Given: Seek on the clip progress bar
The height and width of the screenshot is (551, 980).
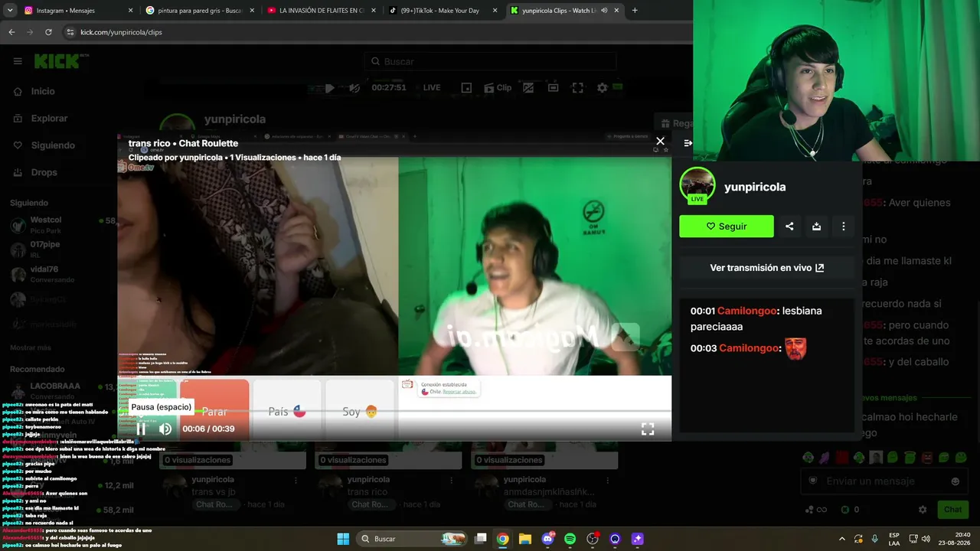Looking at the screenshot, I should (x=394, y=412).
